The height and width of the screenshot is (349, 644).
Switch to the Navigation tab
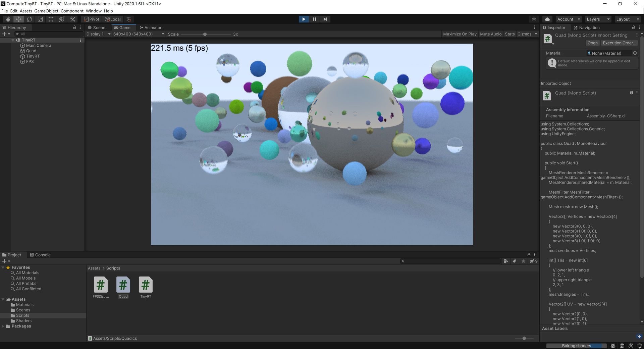[586, 28]
